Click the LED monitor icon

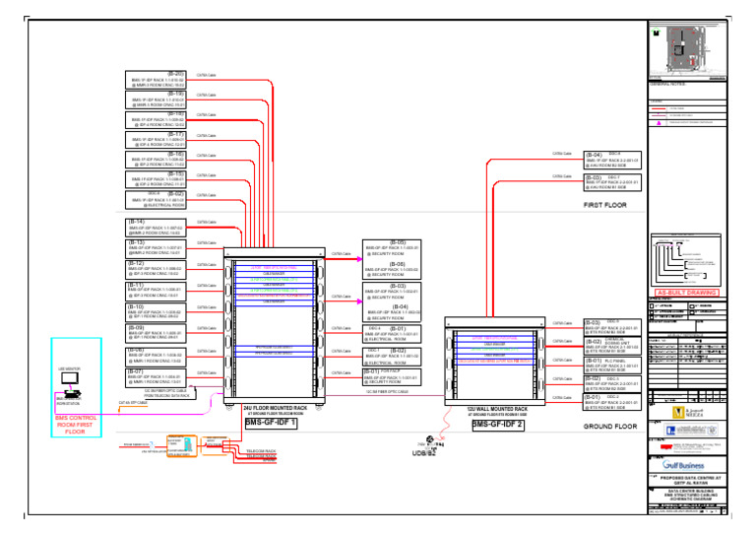point(70,377)
